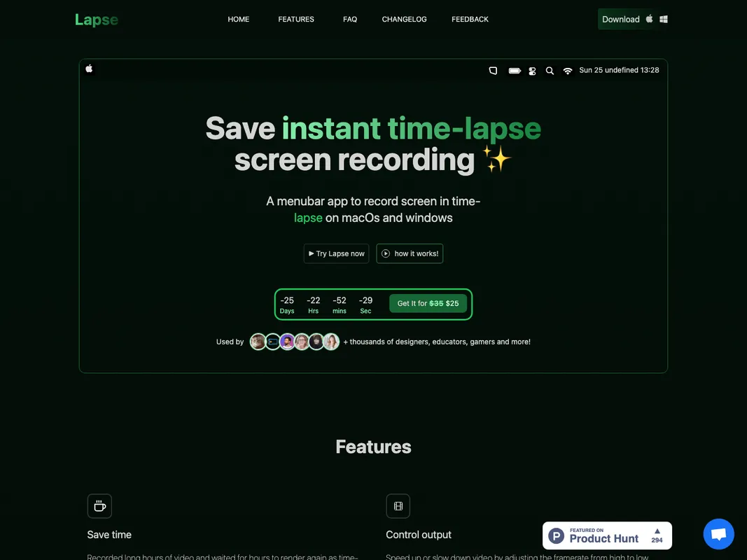Open the chat support bubble
Image resolution: width=747 pixels, height=560 pixels.
tap(718, 533)
